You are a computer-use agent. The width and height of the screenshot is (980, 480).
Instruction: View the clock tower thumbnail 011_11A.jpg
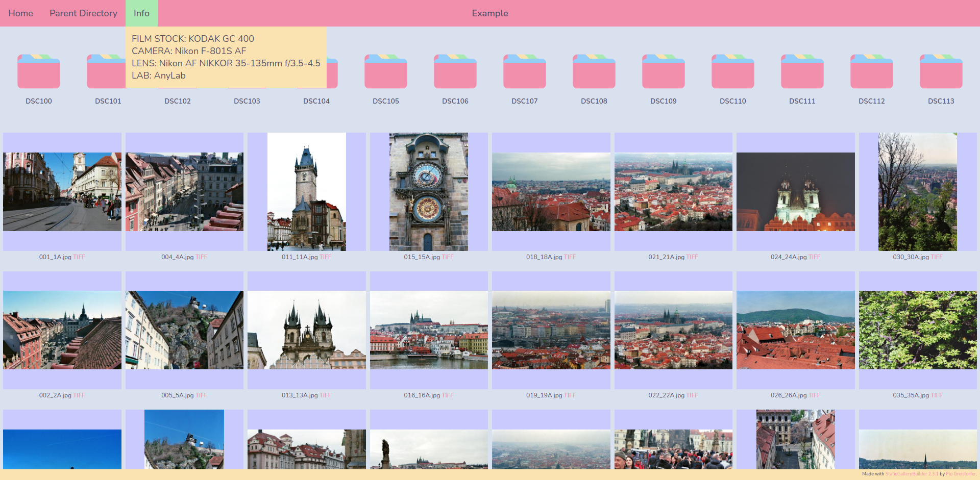point(307,192)
